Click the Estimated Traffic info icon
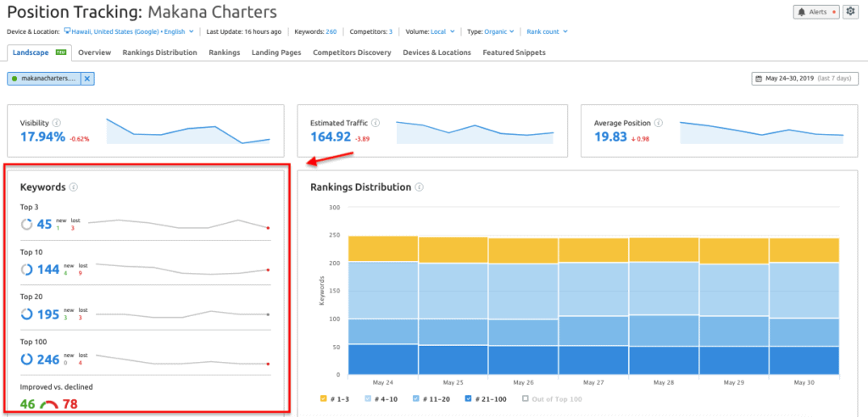The width and height of the screenshot is (868, 417). coord(375,123)
